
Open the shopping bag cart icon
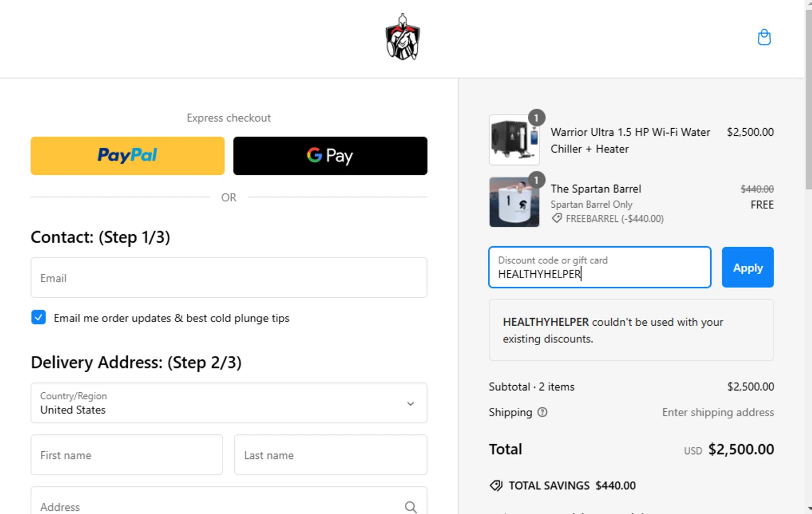[x=764, y=37]
